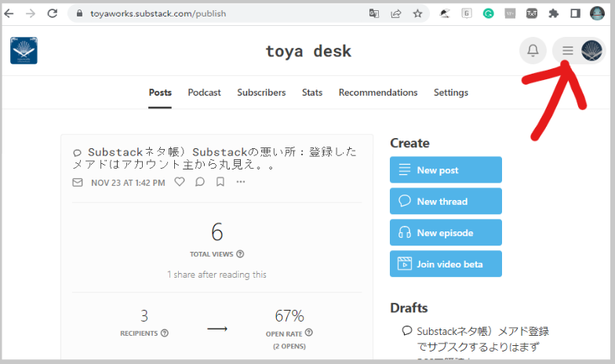Image resolution: width=615 pixels, height=364 pixels.
Task: Toggle the browser side panel icon
Action: [576, 14]
